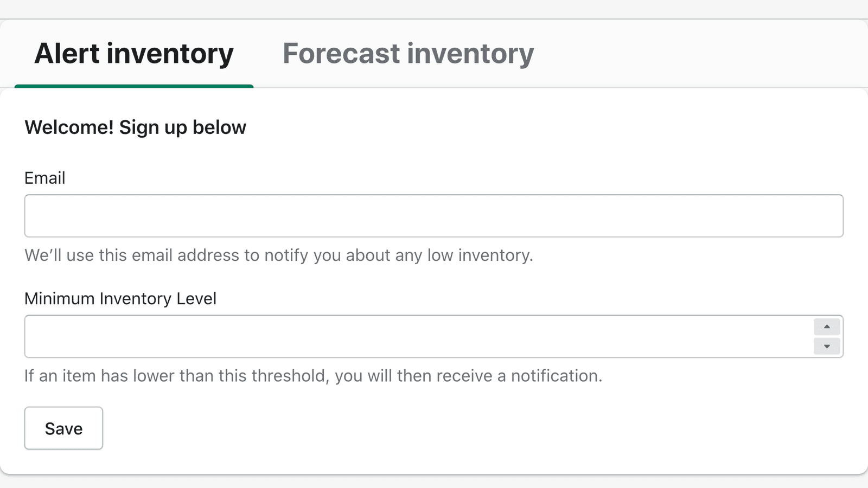Click the 'Welcome! Sign up below' heading

(135, 127)
